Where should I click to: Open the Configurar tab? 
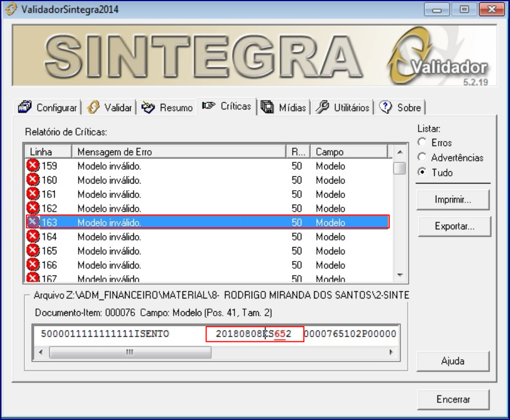pyautogui.click(x=47, y=107)
